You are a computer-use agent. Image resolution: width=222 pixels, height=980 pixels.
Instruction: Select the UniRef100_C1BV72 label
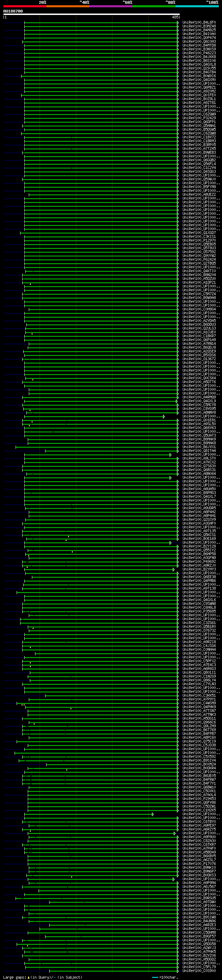199,137
